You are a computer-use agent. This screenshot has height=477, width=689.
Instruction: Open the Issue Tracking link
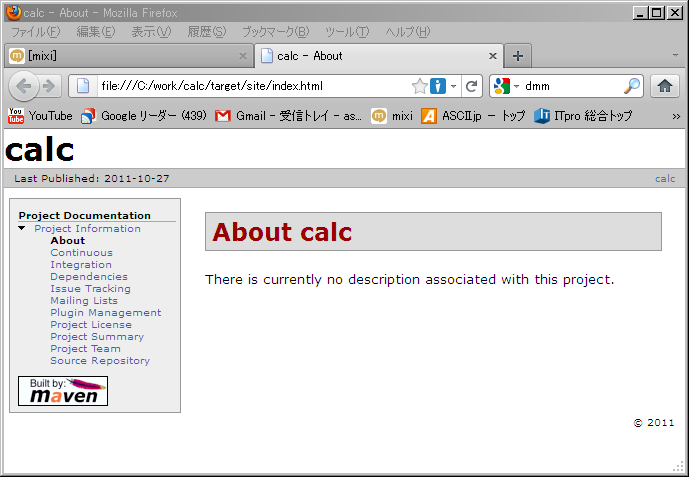(x=90, y=289)
